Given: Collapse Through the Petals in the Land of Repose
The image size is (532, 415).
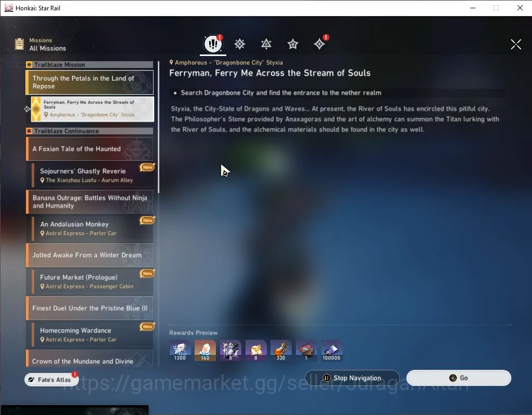Looking at the screenshot, I should [x=90, y=82].
